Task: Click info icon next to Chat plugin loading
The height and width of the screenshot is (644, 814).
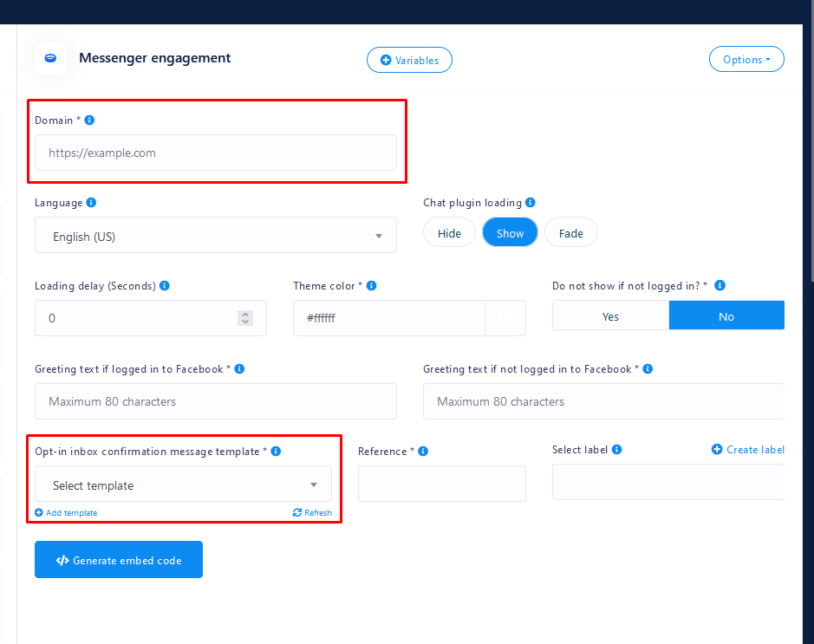Action: (531, 203)
